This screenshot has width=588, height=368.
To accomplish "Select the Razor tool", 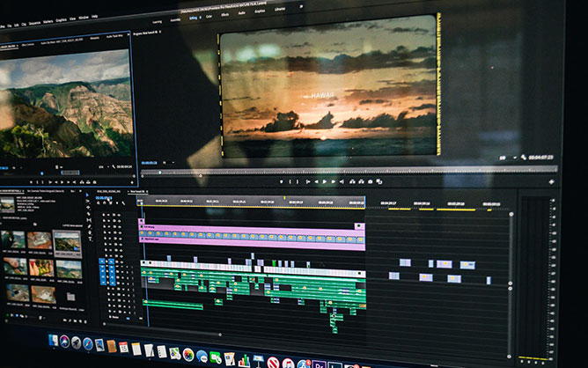I will (x=89, y=214).
